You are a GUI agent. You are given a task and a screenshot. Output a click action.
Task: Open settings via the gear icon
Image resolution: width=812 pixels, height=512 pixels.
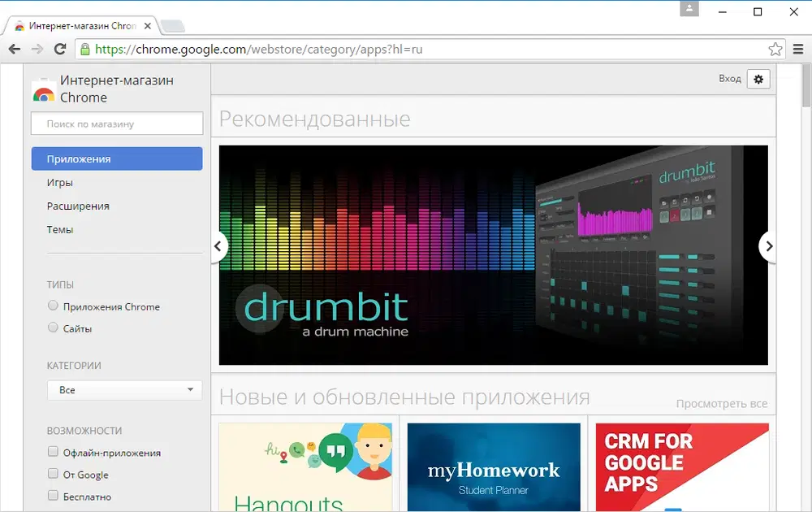(758, 79)
